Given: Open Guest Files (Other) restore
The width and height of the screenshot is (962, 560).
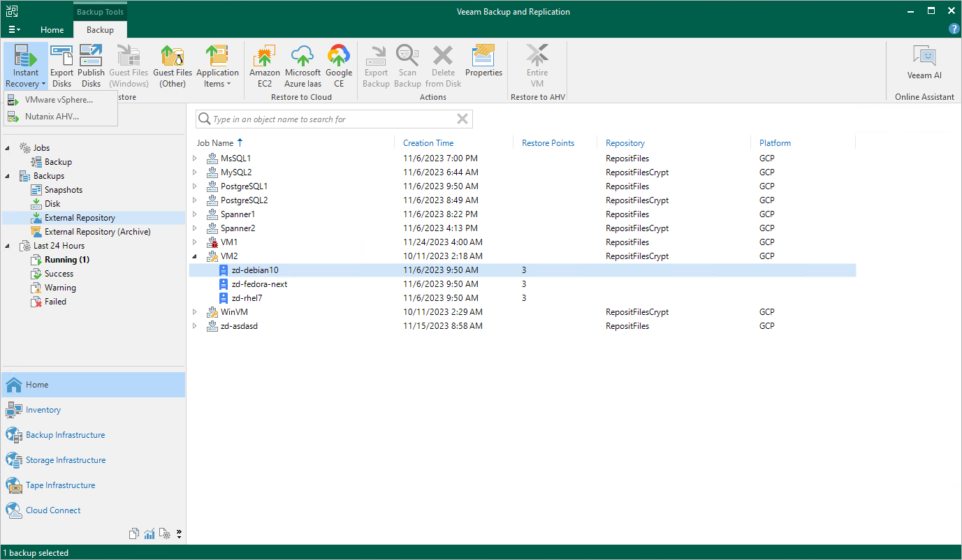Looking at the screenshot, I should (173, 66).
